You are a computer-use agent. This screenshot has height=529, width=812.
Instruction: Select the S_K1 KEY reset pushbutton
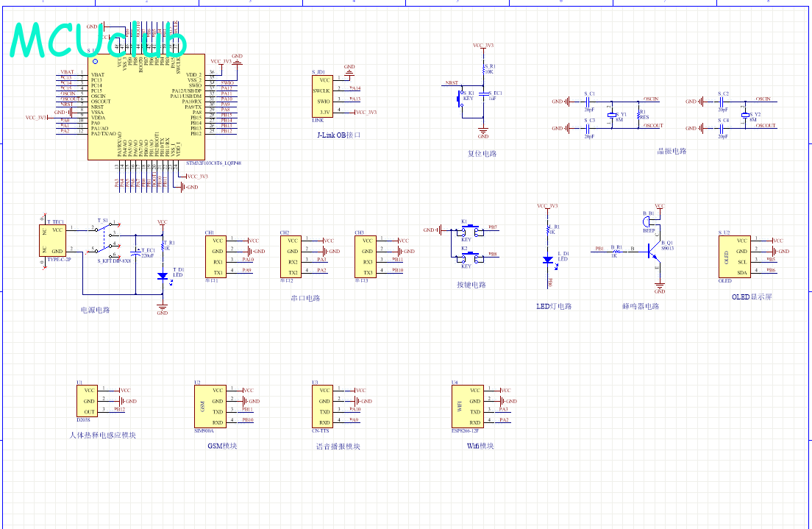point(460,99)
